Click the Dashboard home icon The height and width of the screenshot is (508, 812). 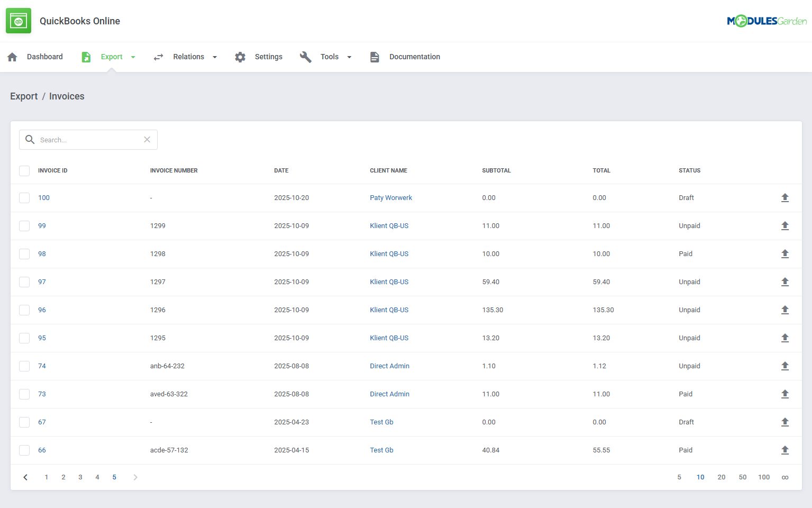pyautogui.click(x=13, y=57)
